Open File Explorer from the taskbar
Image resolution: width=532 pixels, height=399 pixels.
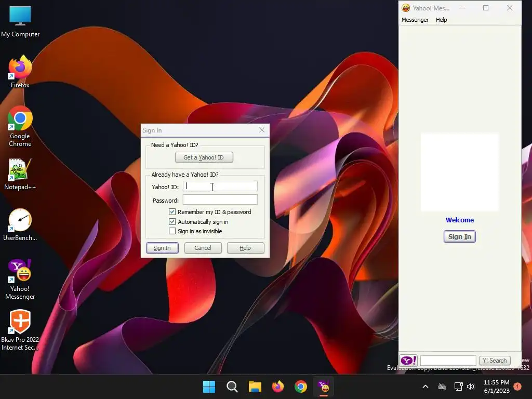click(255, 387)
